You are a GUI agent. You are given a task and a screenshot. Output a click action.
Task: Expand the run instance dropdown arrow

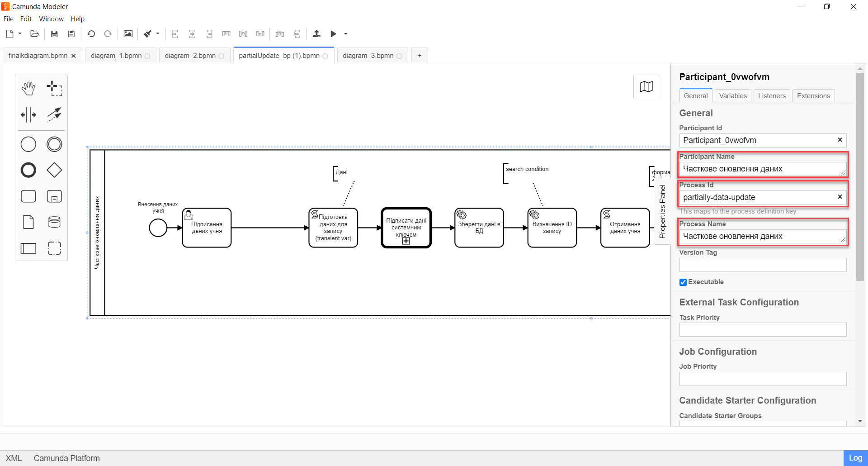[346, 34]
